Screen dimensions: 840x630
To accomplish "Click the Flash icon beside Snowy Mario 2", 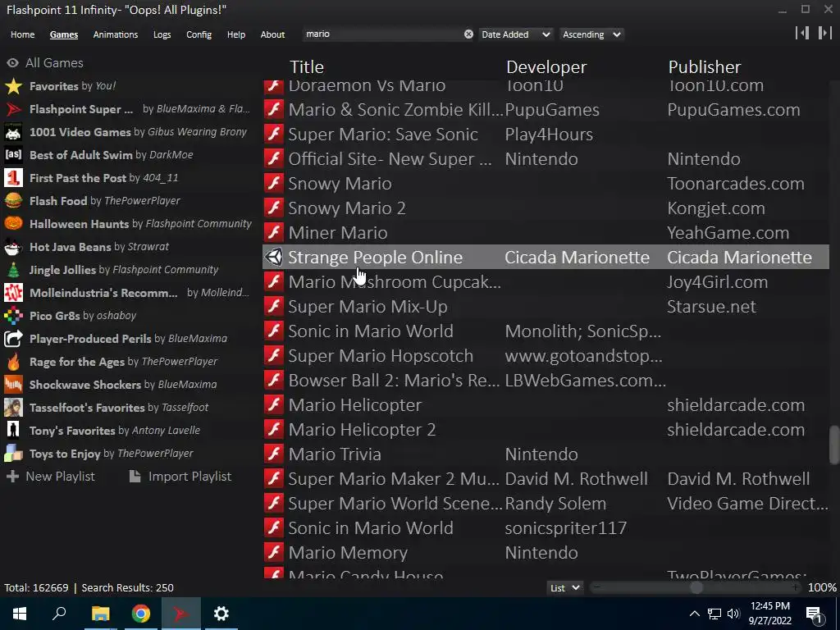I will pos(274,208).
